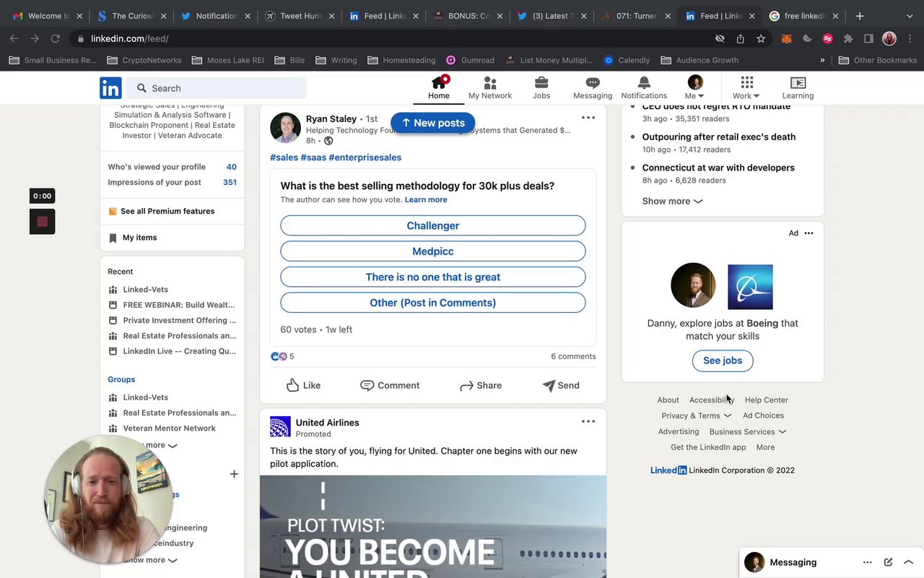Open Messaging overlay options

(868, 562)
